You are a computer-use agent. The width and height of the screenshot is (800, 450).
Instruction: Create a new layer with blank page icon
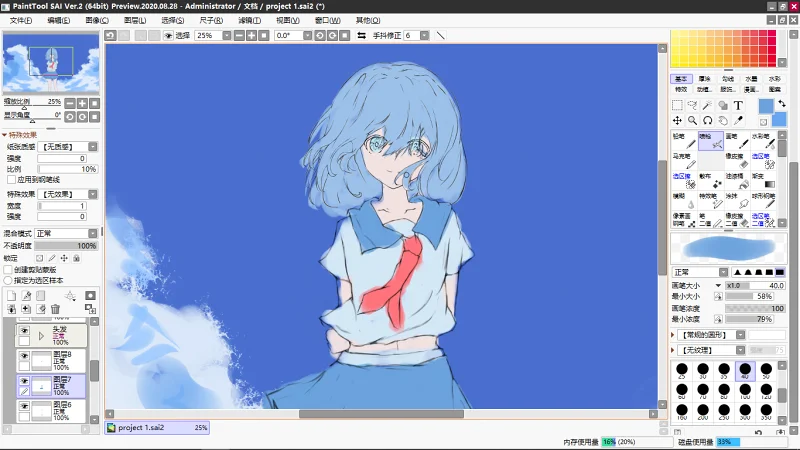12,296
